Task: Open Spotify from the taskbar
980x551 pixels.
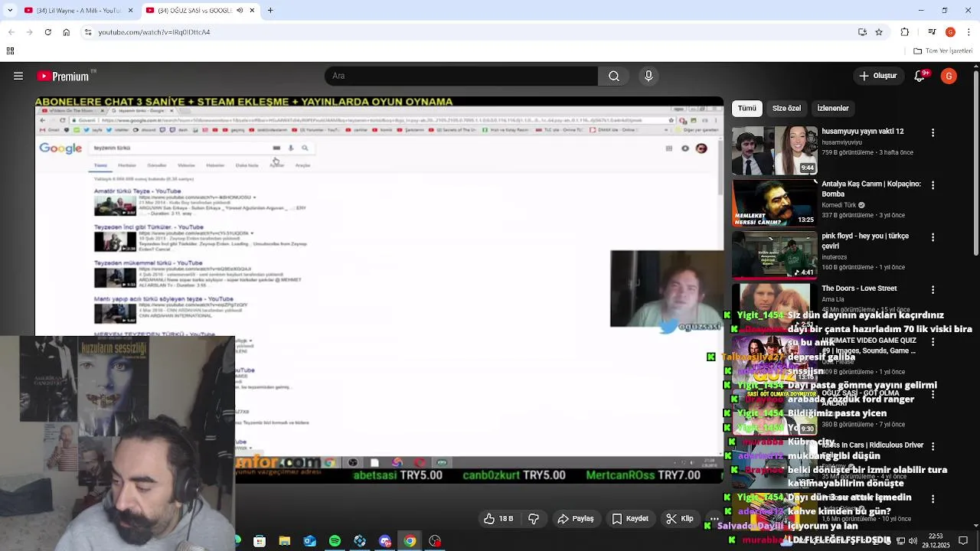Action: [x=335, y=541]
